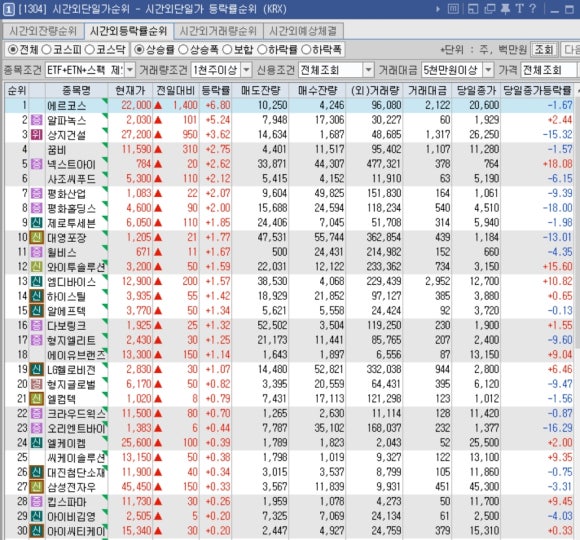Viewport: 580px width, 540px height.
Task: Select the 상승폭 radio button
Action: 183,50
